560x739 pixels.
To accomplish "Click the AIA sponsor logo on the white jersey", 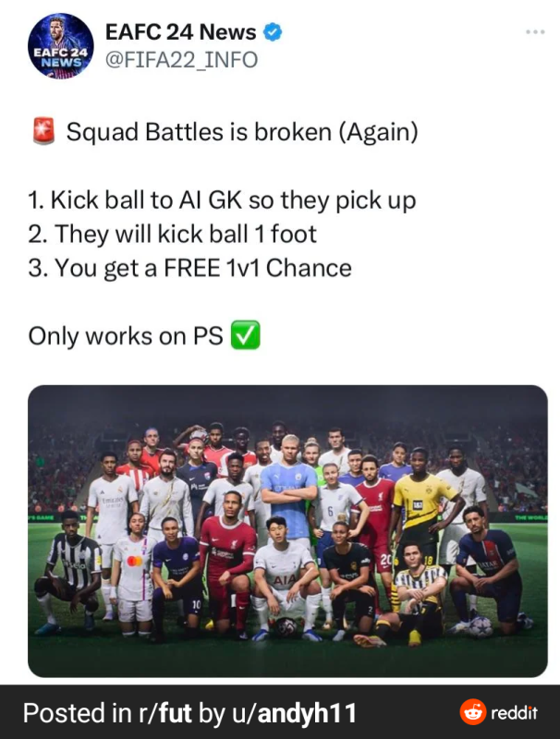I will [x=285, y=580].
